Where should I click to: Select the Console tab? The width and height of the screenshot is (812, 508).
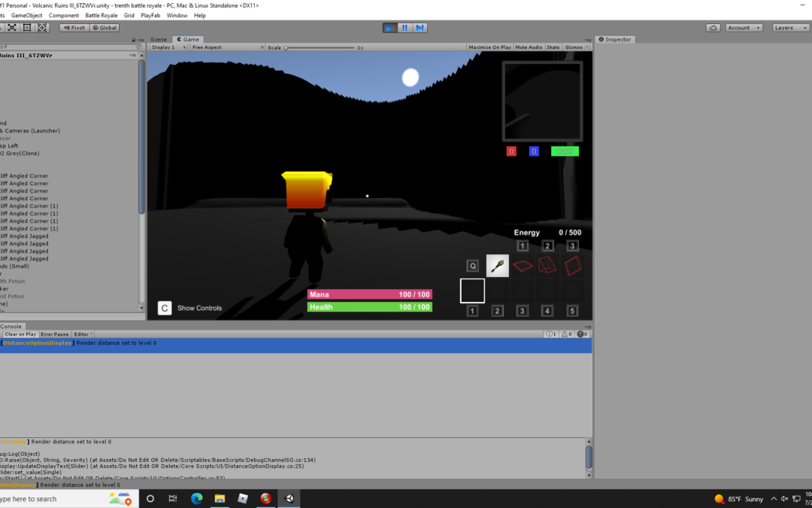(x=11, y=326)
